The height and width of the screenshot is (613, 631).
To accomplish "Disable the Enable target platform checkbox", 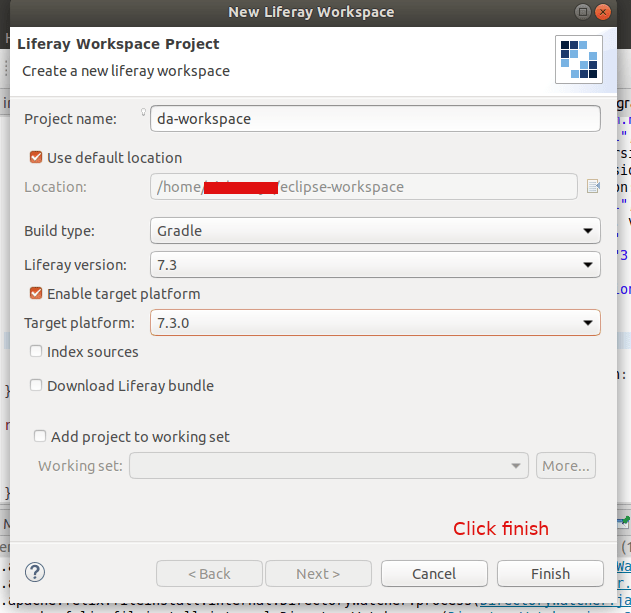I will click(x=37, y=294).
